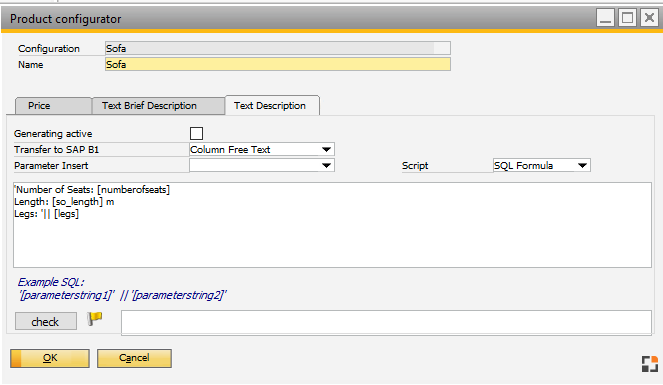Click the 'Script' label
Viewport: 663px width, 385px height.
coord(415,166)
